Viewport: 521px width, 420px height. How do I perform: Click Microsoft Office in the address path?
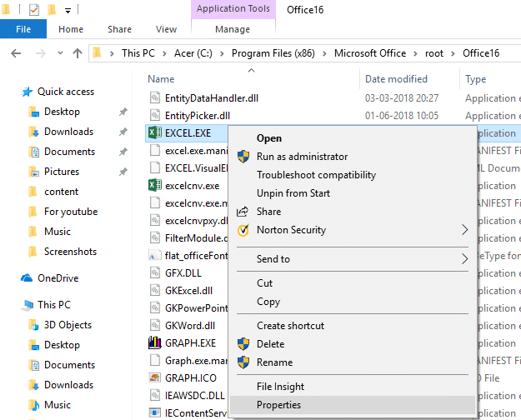(370, 53)
